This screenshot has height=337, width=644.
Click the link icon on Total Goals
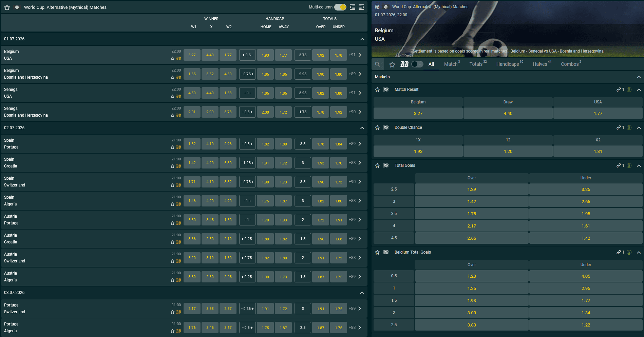(619, 165)
